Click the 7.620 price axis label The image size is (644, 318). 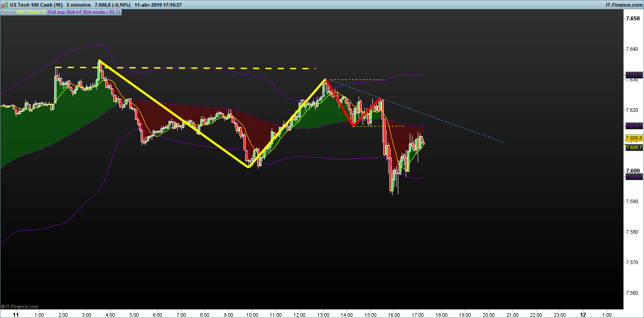633,110
